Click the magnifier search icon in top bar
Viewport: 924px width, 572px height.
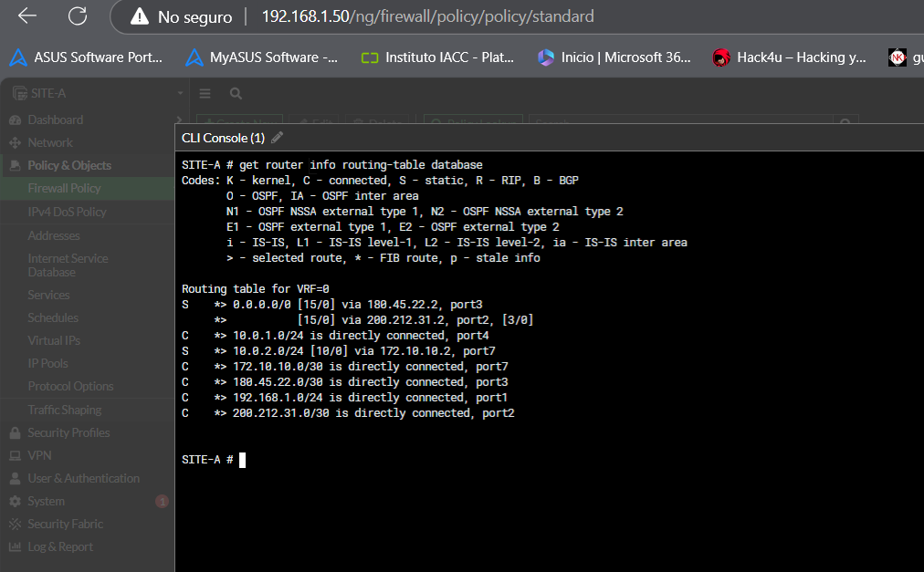click(236, 94)
